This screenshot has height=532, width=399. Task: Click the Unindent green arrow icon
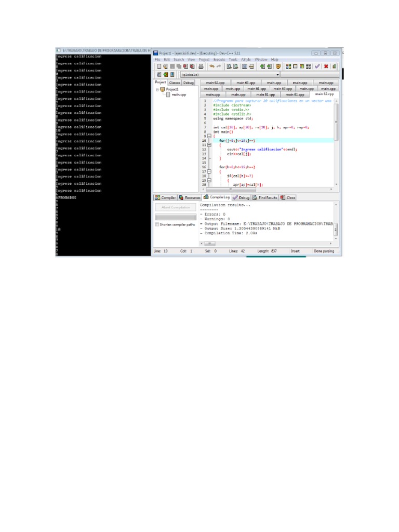pyautogui.click(x=269, y=66)
